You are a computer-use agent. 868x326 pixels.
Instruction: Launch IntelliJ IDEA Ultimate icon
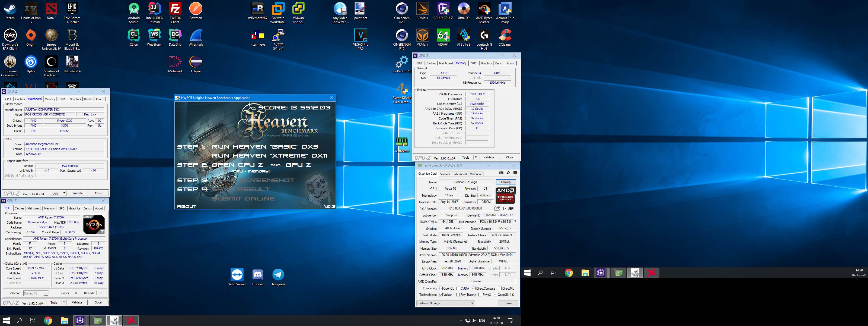click(154, 13)
